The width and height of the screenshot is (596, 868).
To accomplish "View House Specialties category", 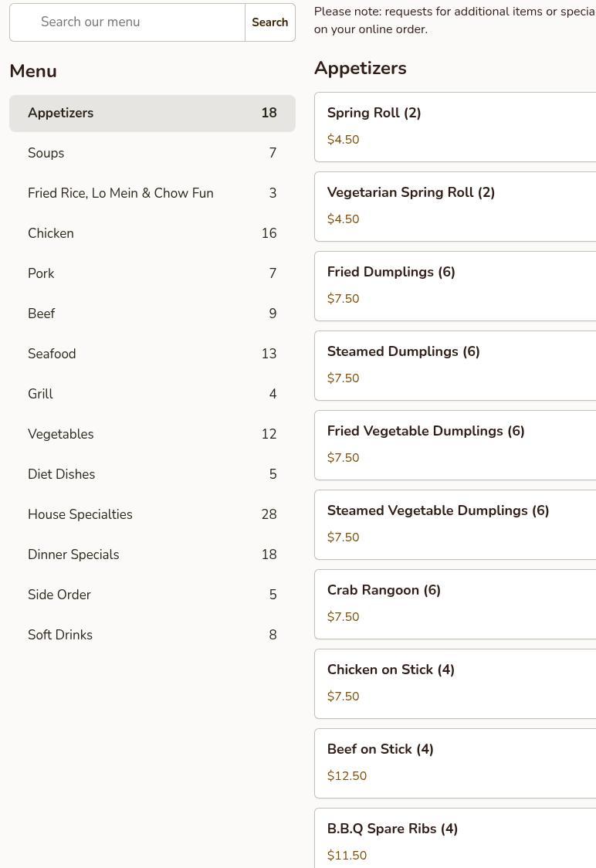I will click(x=152, y=514).
